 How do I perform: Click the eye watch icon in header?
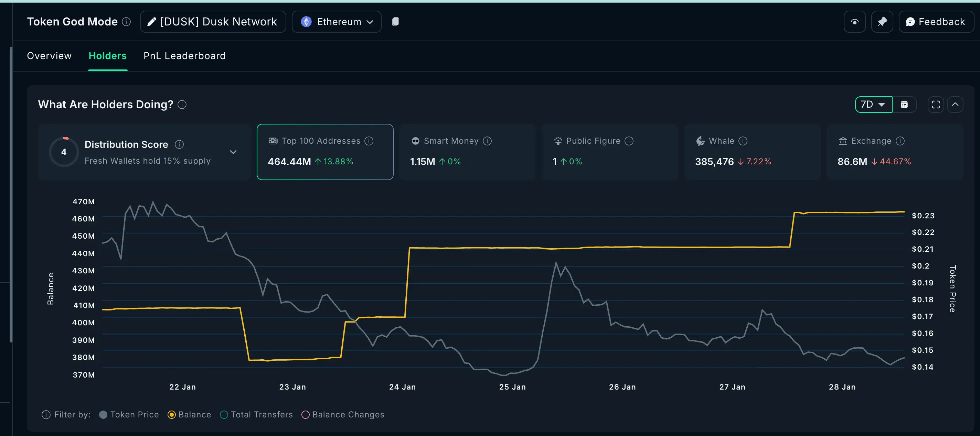pyautogui.click(x=854, y=22)
